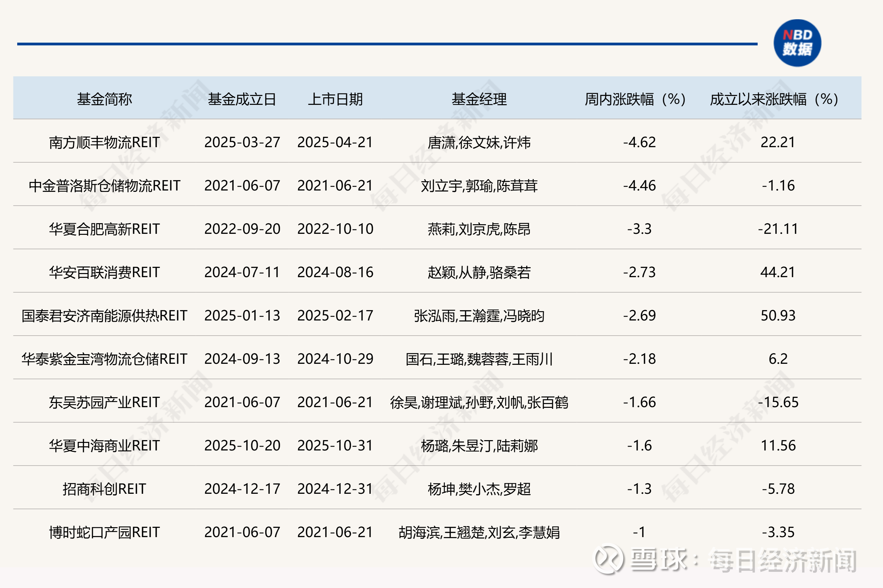
Task: Click the 东吴苏园产业REIT fund name
Action: pos(104,402)
